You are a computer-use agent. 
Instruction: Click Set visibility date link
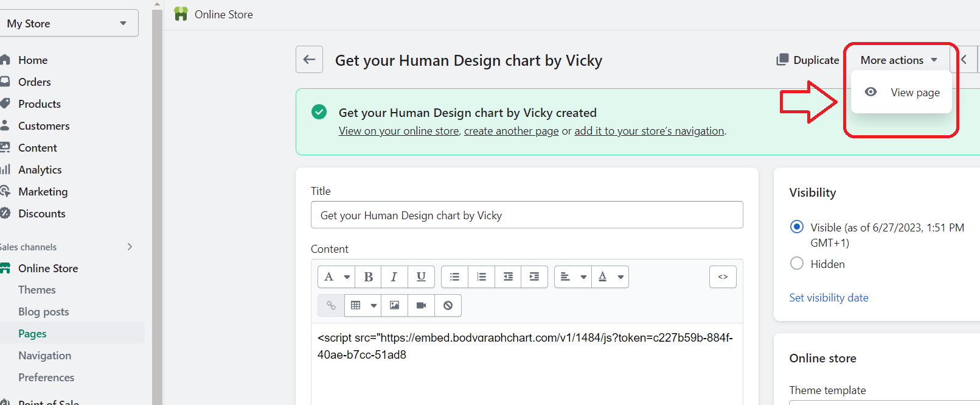(829, 298)
